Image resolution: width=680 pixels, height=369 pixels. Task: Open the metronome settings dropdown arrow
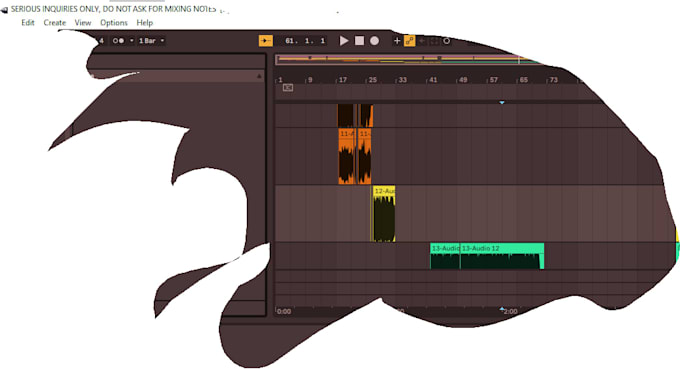coord(131,41)
